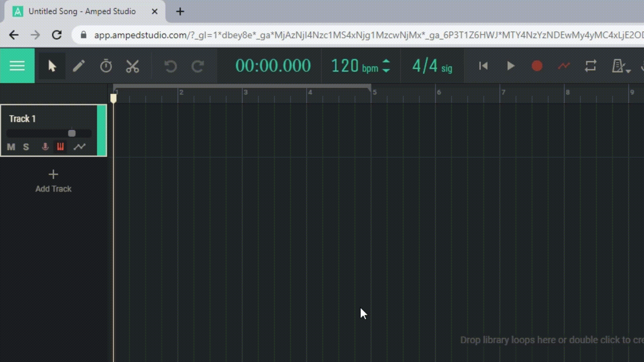
Task: Click the automation curve icon in the toolbar
Action: [563, 66]
